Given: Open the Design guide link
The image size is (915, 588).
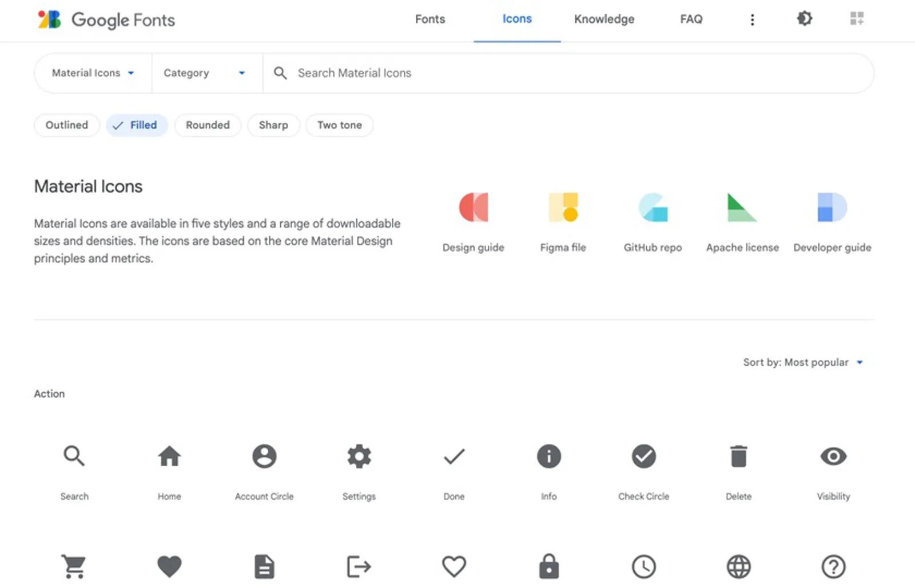Looking at the screenshot, I should 474,223.
